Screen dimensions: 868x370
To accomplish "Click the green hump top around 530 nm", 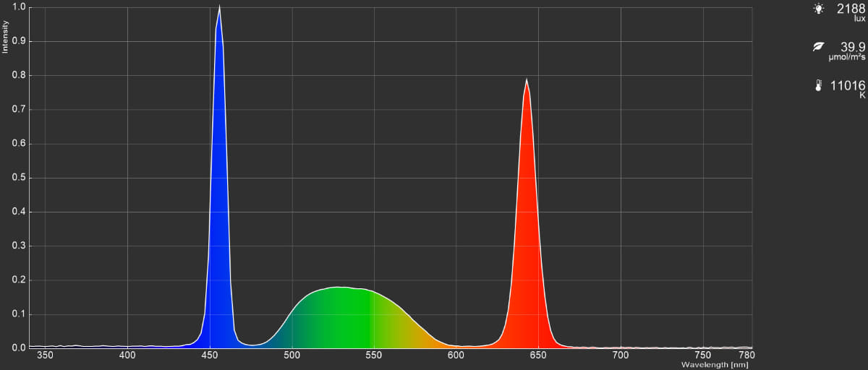I will point(338,288).
